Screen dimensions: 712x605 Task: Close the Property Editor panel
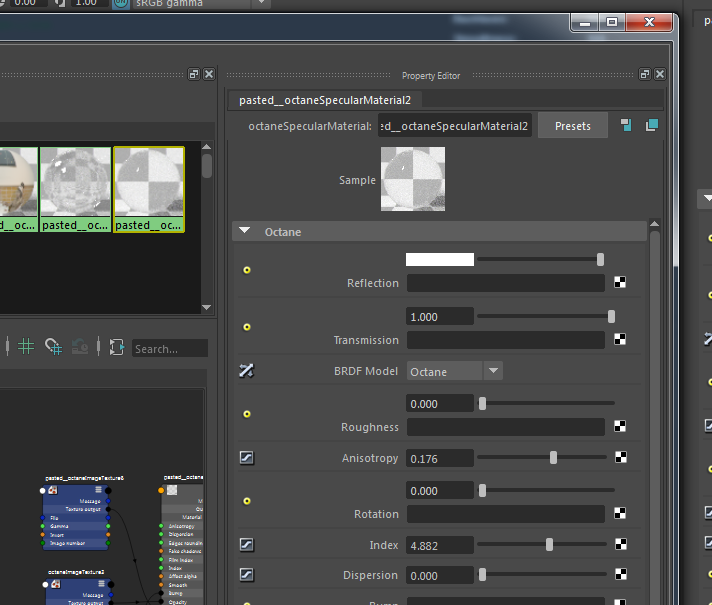660,74
